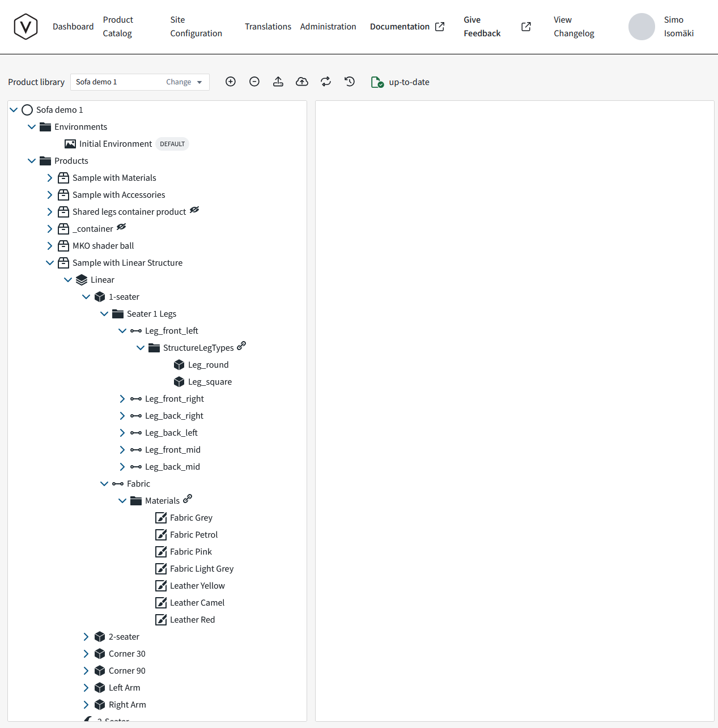Select the Corner 30 tree item

point(127,654)
